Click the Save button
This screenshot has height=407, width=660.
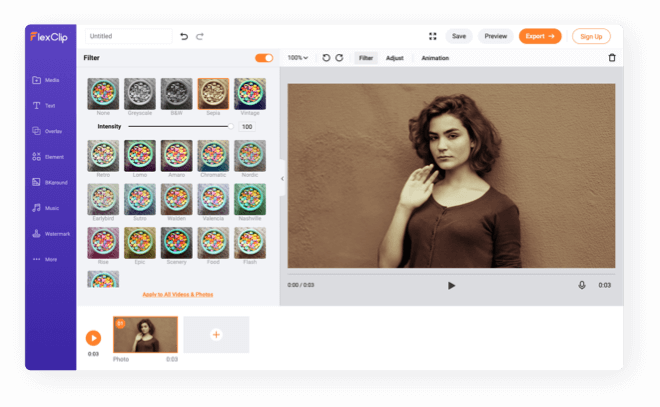[459, 36]
